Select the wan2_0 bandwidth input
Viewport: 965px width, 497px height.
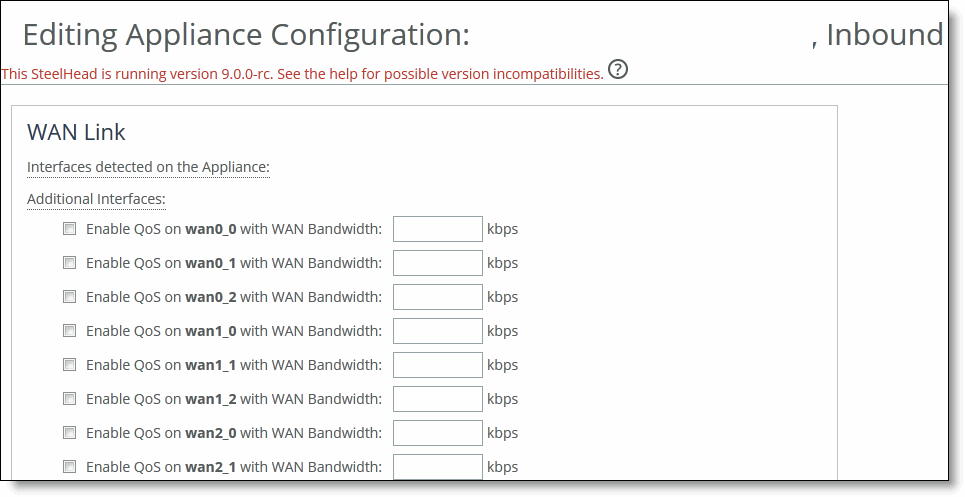pyautogui.click(x=437, y=433)
